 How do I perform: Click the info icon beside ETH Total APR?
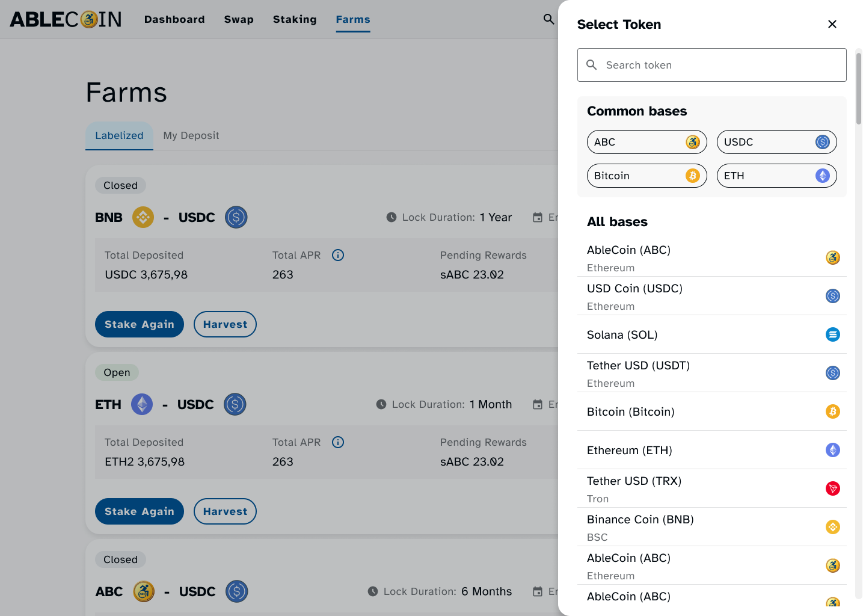coord(338,442)
